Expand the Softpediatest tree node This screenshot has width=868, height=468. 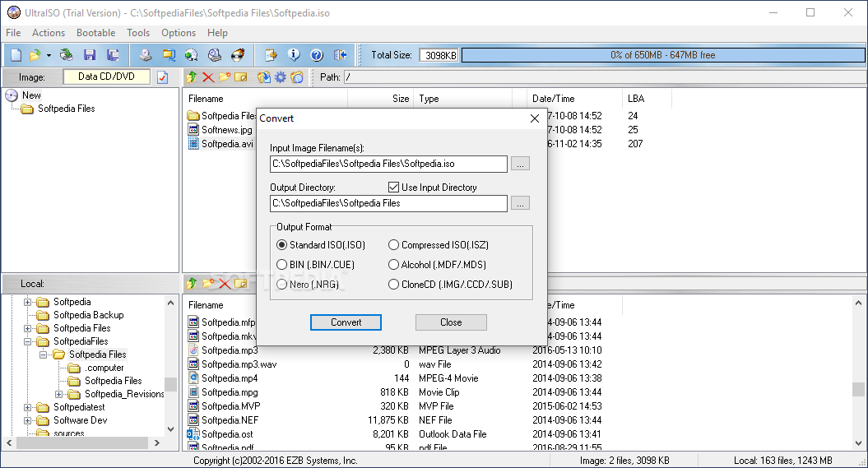pyautogui.click(x=28, y=408)
